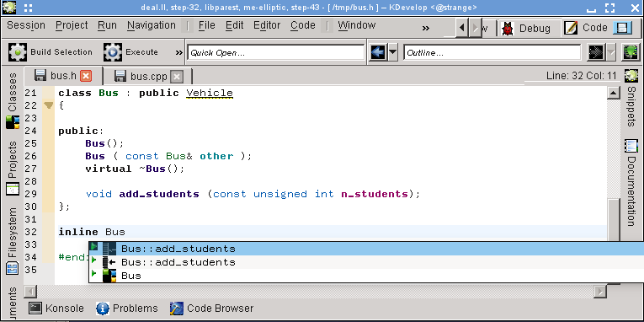Image resolution: width=644 pixels, height=322 pixels.
Task: Open the Editor menu
Action: click(267, 25)
